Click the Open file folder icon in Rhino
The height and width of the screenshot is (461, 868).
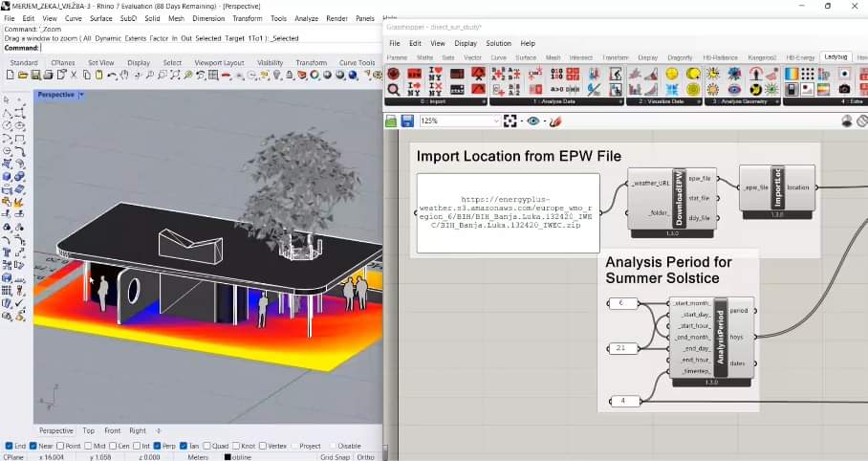click(x=22, y=76)
